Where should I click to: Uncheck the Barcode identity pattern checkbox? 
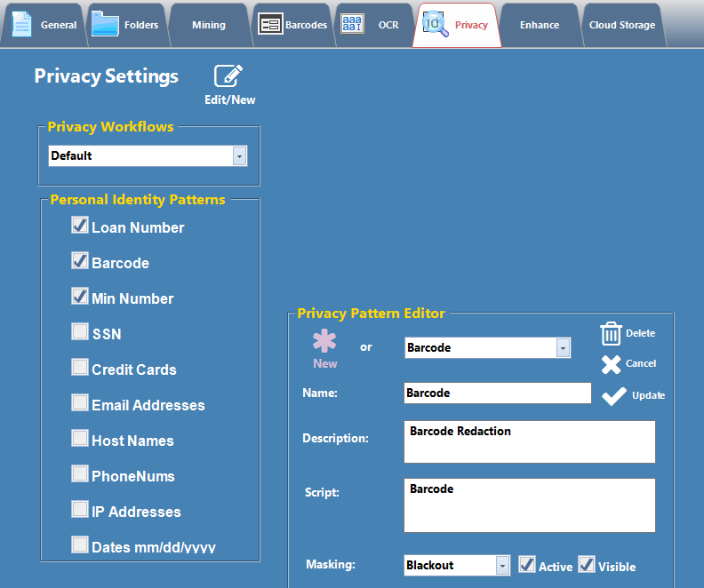coord(80,260)
